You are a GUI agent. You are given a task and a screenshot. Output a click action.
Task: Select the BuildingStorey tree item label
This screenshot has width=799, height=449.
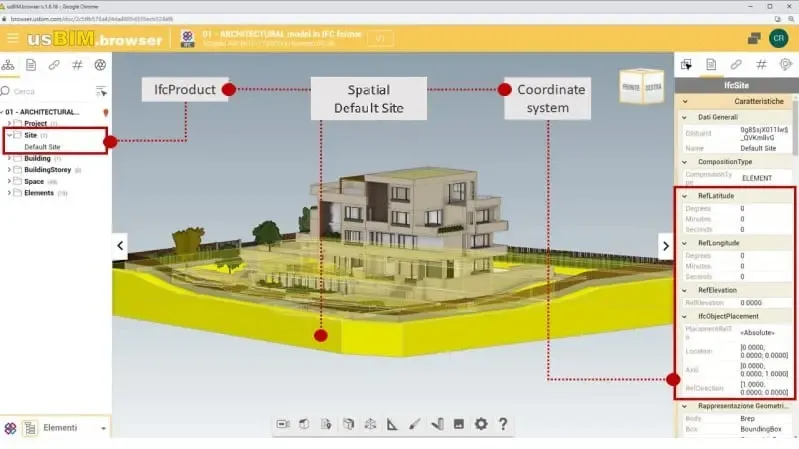pos(47,170)
